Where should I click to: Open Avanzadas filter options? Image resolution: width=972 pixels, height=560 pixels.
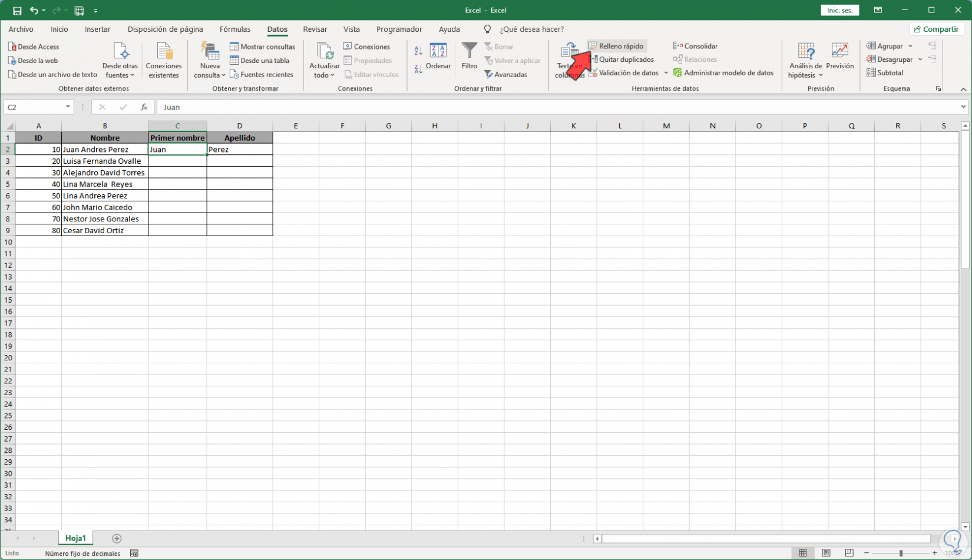coord(505,75)
